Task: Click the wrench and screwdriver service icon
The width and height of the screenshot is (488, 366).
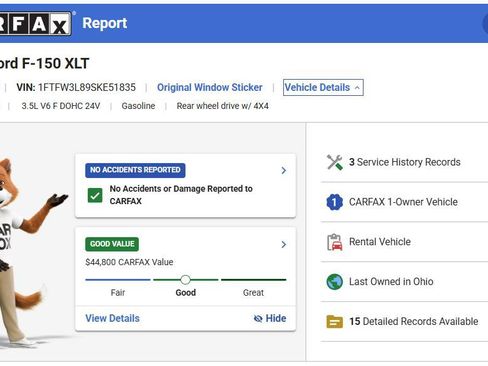Action: (x=334, y=162)
